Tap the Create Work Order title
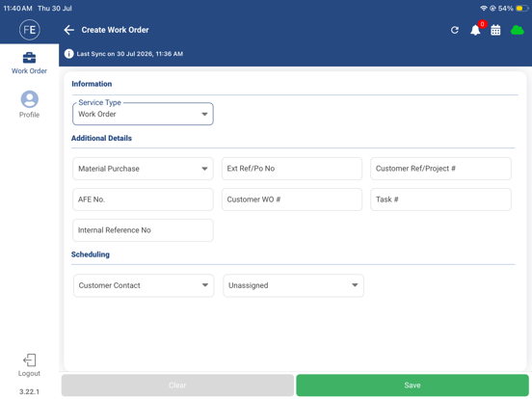 pyautogui.click(x=115, y=30)
